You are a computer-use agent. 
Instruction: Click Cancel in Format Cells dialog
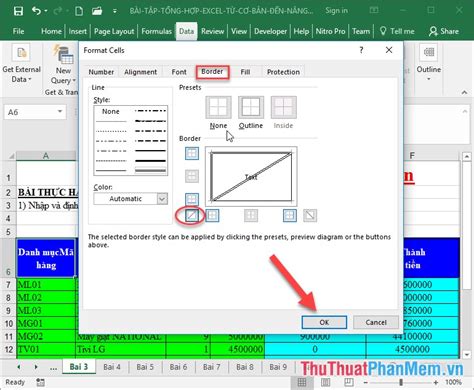376,322
